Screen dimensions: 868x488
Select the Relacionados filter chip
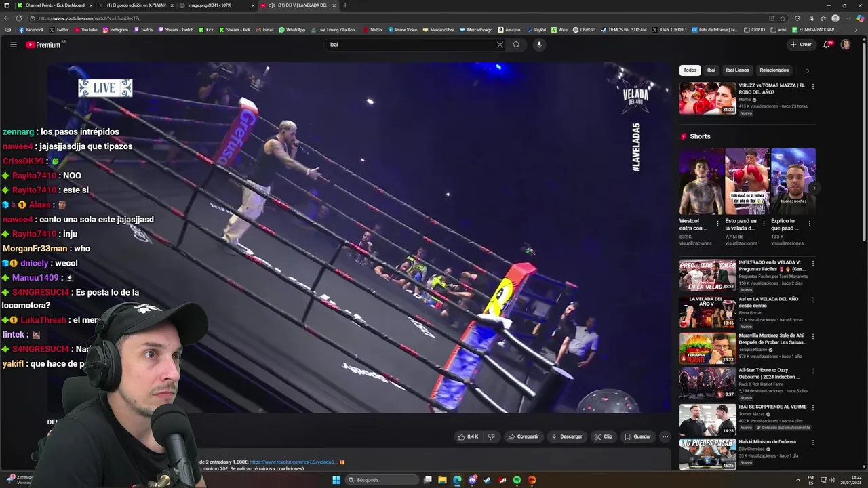point(774,70)
